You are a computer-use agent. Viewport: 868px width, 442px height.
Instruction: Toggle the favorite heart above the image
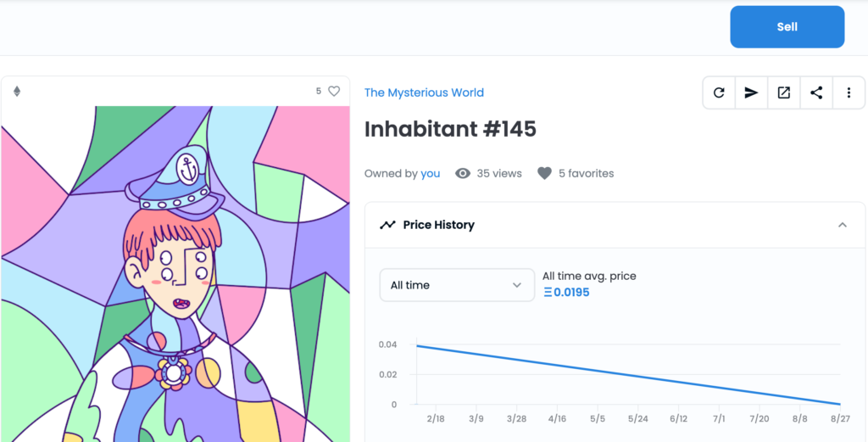point(334,92)
